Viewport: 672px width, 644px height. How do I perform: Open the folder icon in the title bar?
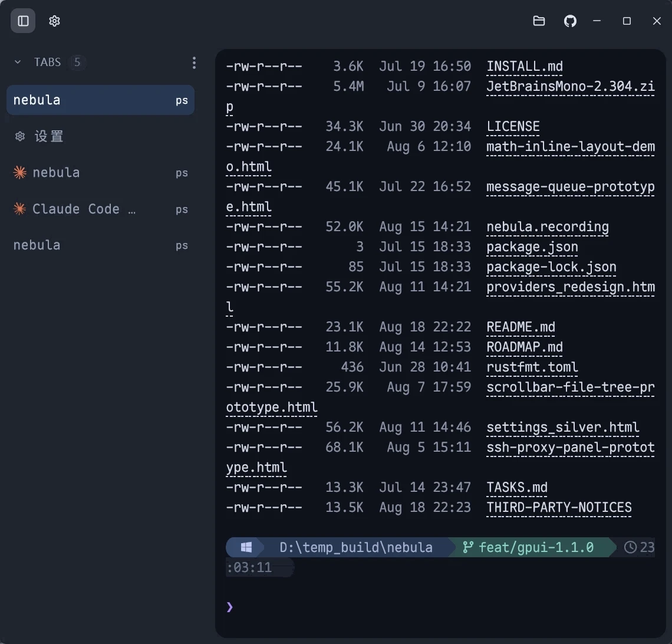[539, 21]
